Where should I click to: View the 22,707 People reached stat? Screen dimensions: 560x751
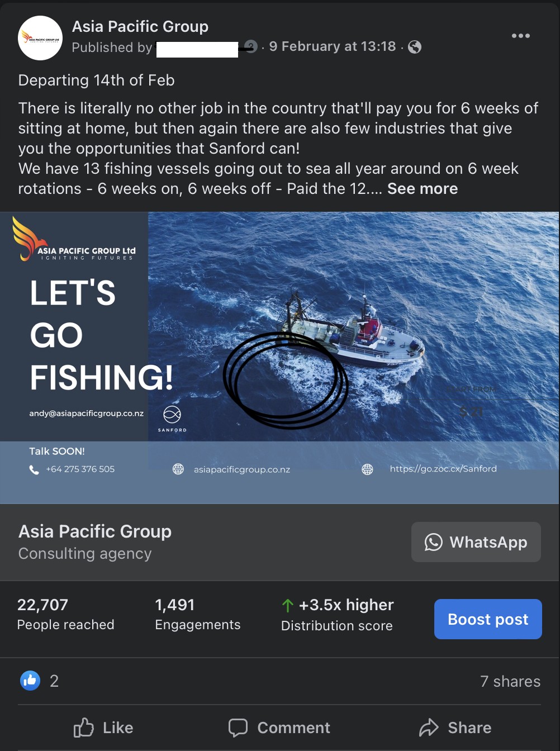(66, 615)
